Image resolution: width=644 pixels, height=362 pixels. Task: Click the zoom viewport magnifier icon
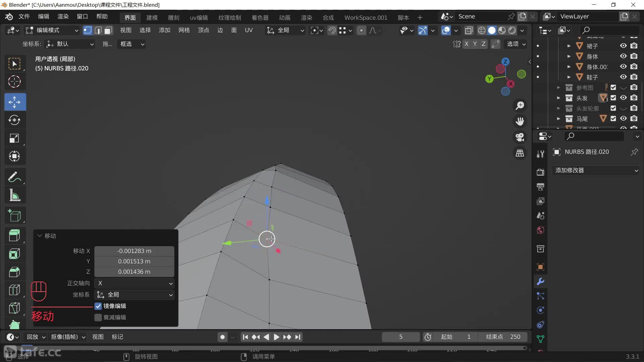520,106
